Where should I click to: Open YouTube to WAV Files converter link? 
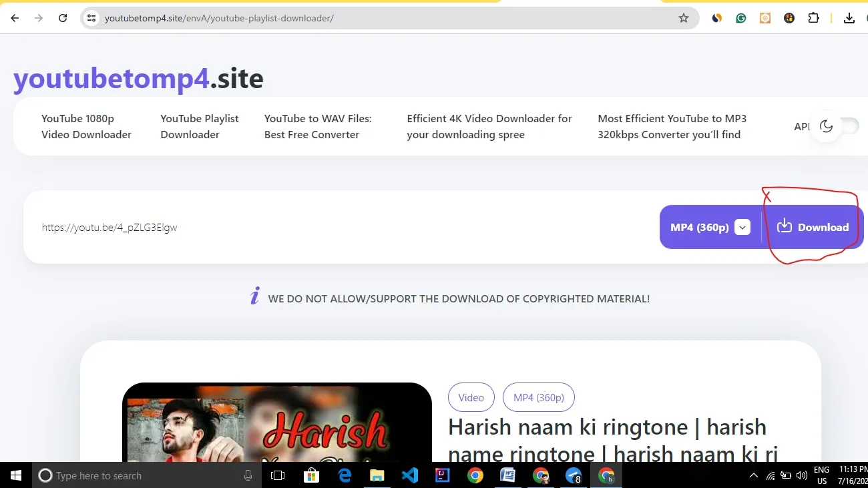pos(318,126)
